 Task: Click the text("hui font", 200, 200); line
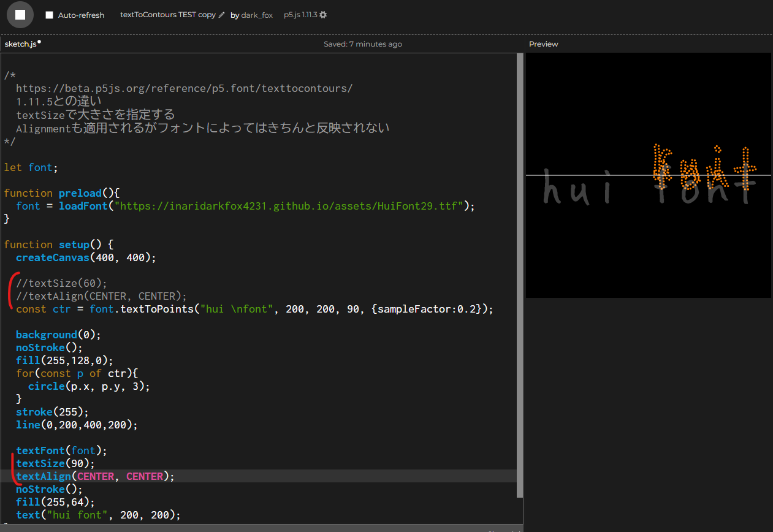pyautogui.click(x=98, y=515)
